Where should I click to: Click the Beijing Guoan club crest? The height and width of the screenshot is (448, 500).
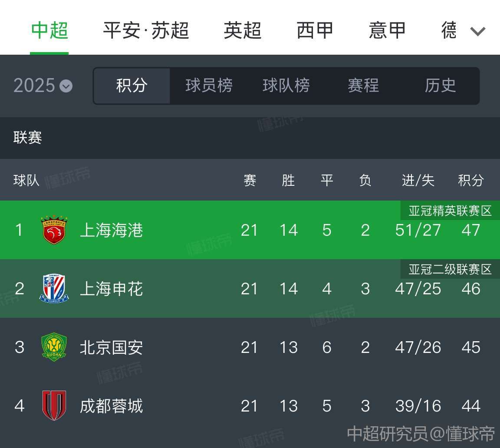point(54,347)
